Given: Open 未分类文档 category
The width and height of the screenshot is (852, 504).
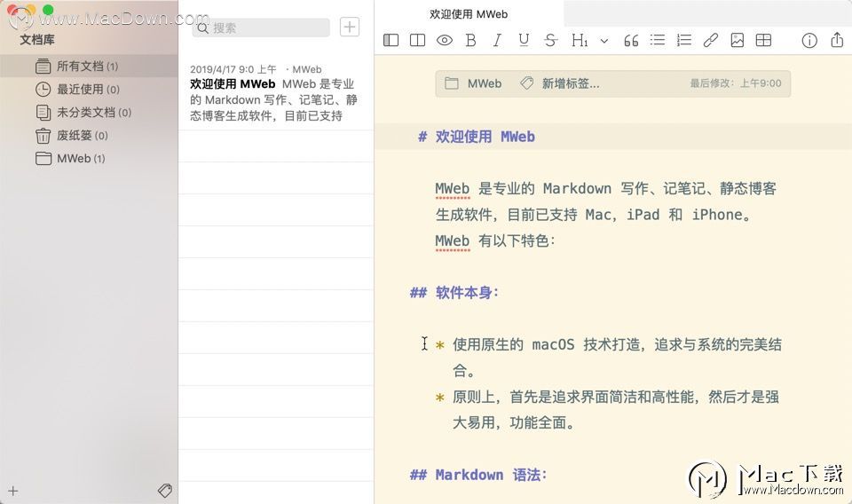Looking at the screenshot, I should pyautogui.click(x=89, y=113).
